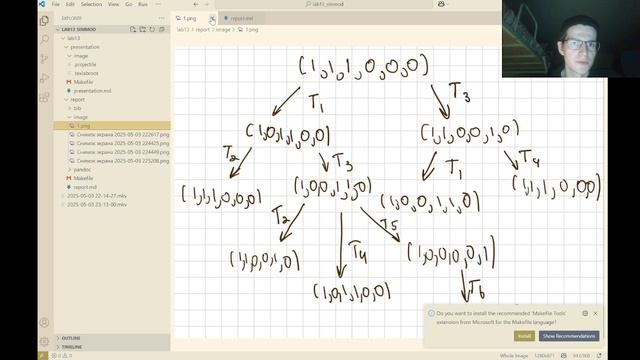Image resolution: width=640 pixels, height=360 pixels.
Task: Click the image dimensions status item
Action: coord(543,356)
